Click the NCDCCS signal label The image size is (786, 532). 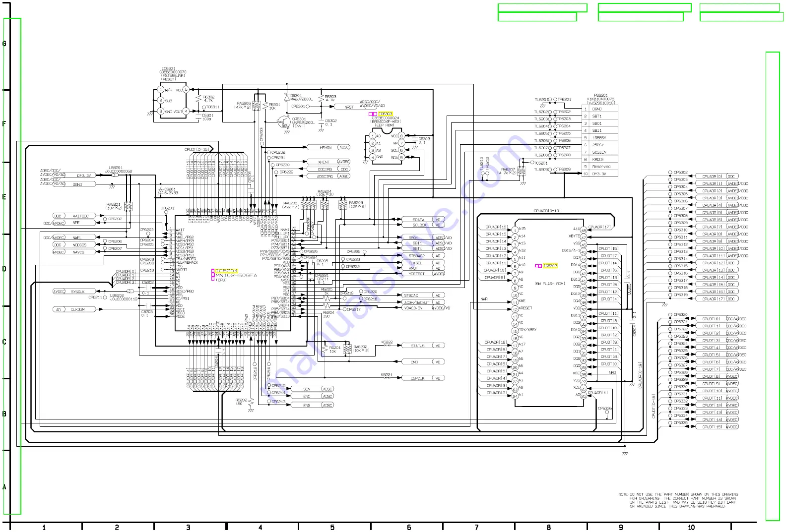pos(79,245)
